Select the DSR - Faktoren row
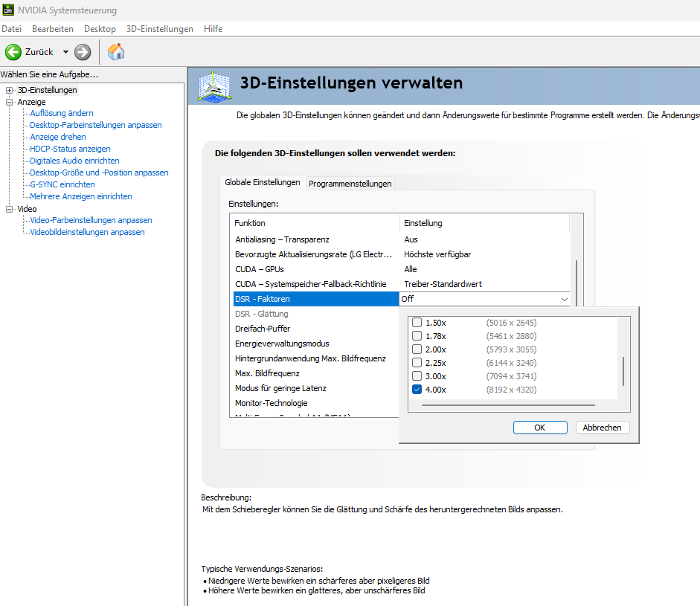This screenshot has height=606, width=700. point(316,299)
